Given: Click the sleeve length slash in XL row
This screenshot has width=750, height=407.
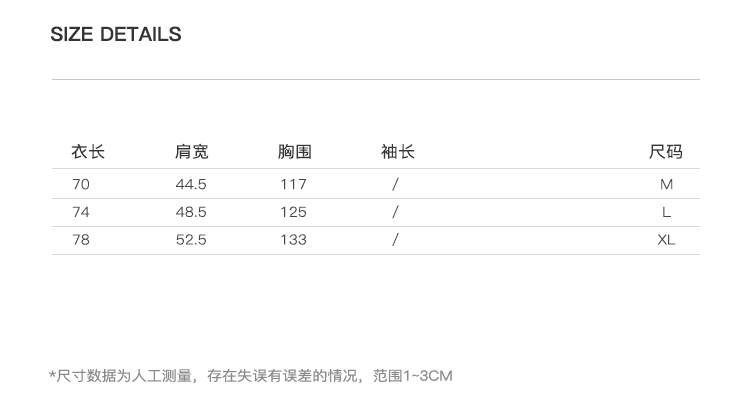Looking at the screenshot, I should 396,240.
